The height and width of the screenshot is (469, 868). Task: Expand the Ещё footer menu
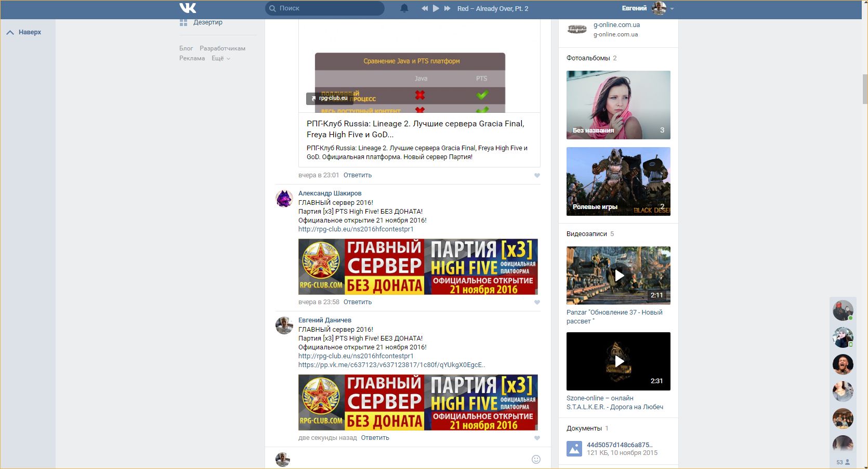[220, 58]
